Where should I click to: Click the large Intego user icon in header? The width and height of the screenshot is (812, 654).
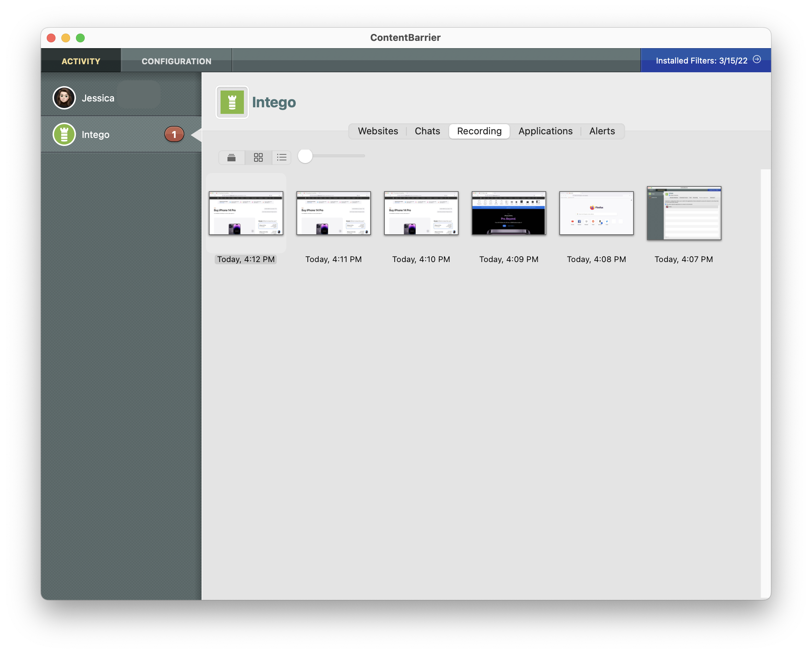coord(232,102)
